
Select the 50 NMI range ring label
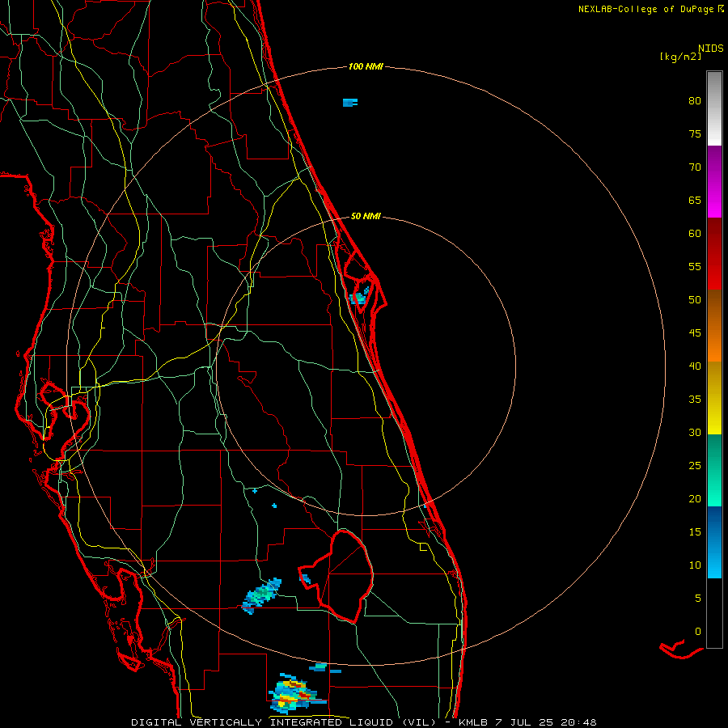pyautogui.click(x=366, y=216)
